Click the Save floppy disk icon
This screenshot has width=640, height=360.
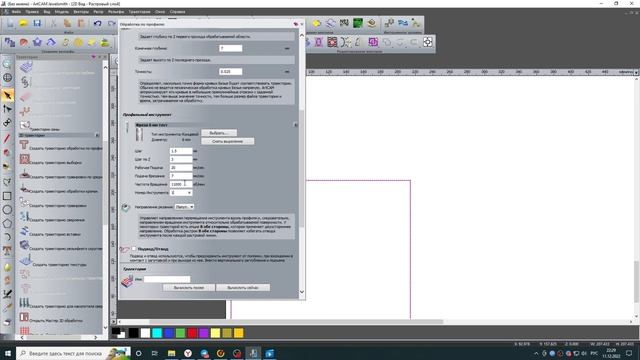37,23
